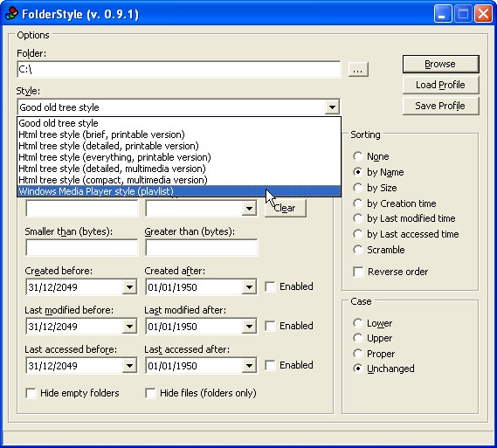Open the Created before date dropdown

tap(129, 287)
